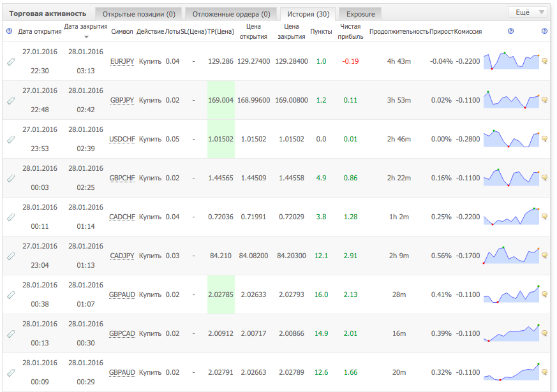Open the CADJPY symbol link
Viewport: 557px width, 392px height.
pyautogui.click(x=123, y=256)
